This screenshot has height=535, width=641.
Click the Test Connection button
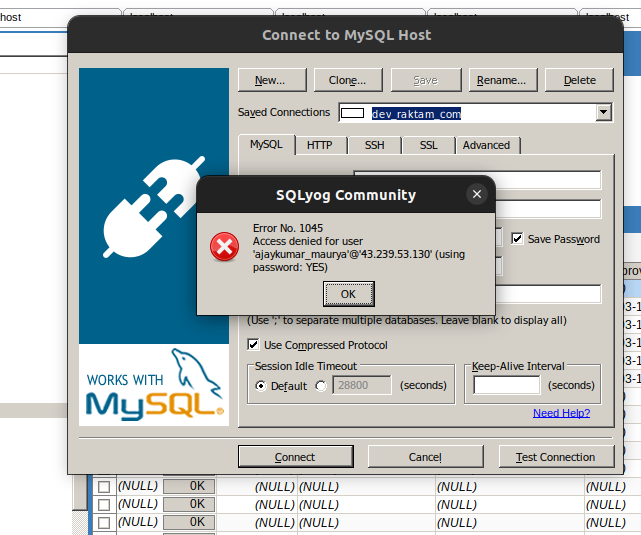point(555,457)
